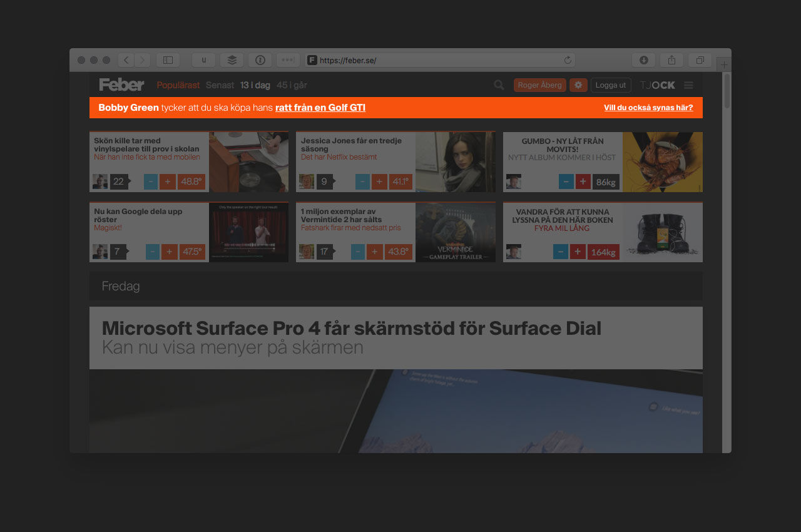Select the Populärast tab
The width and height of the screenshot is (801, 532).
[x=178, y=85]
